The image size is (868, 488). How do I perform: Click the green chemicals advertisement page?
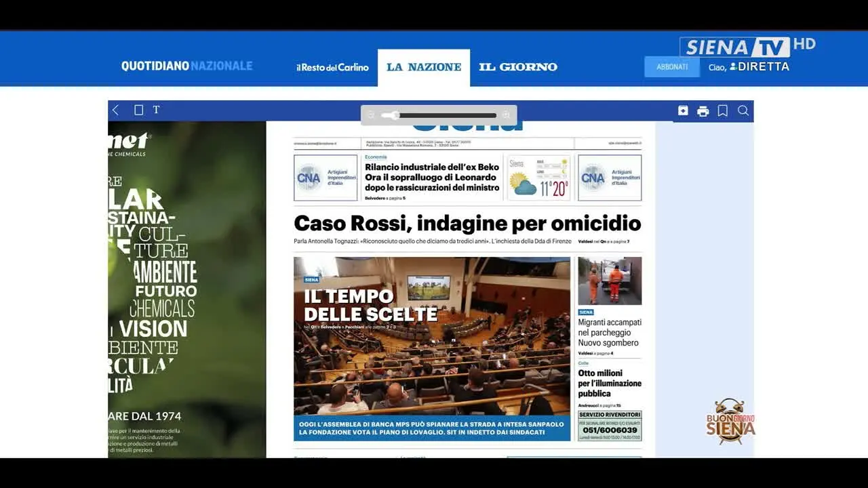pos(186,289)
